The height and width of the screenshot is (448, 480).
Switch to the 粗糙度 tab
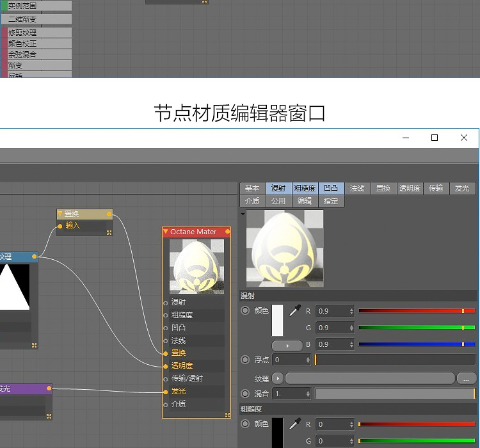pyautogui.click(x=305, y=188)
